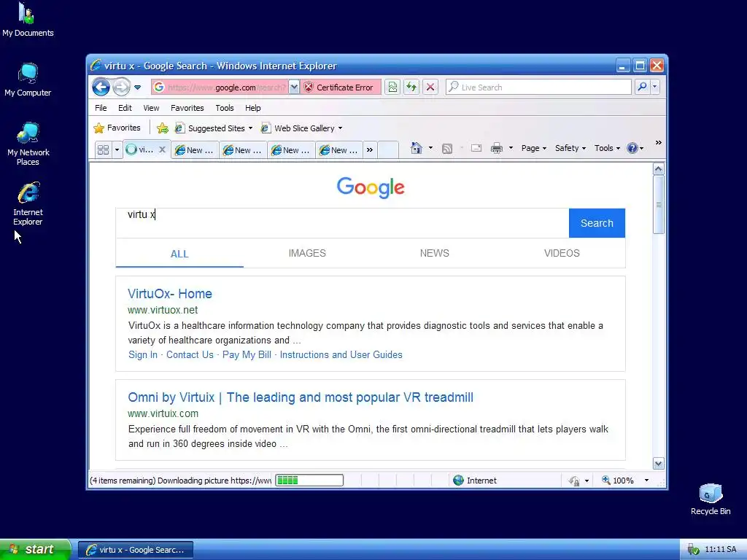
Task: Open the command bar Tools menu
Action: (607, 148)
